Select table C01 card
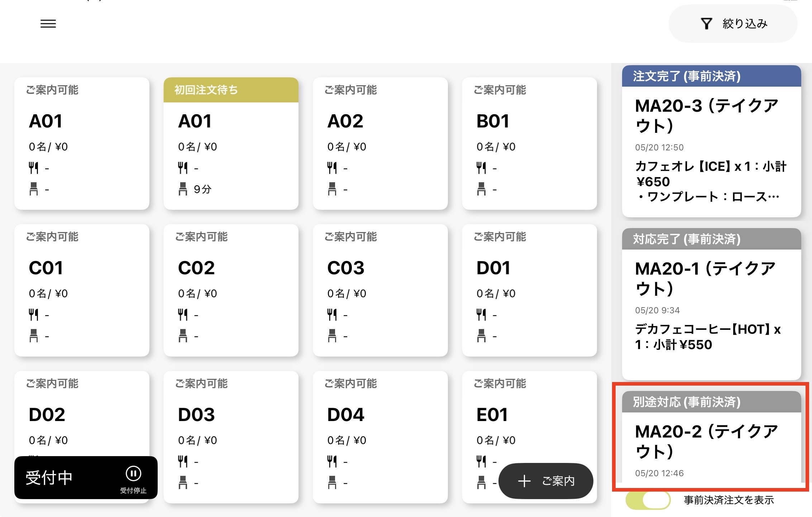Screen dimensions: 812x517 (82, 290)
